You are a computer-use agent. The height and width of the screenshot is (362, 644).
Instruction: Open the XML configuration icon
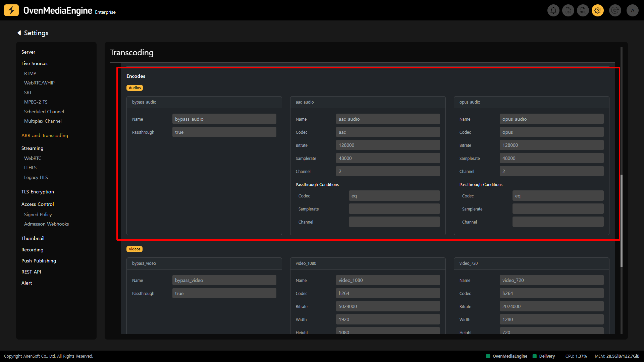coord(583,10)
